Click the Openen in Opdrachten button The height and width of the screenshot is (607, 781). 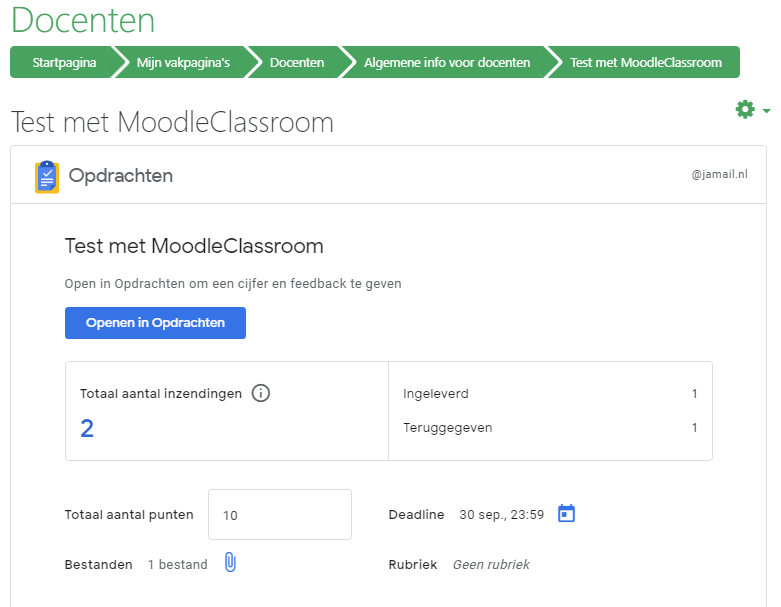[155, 323]
